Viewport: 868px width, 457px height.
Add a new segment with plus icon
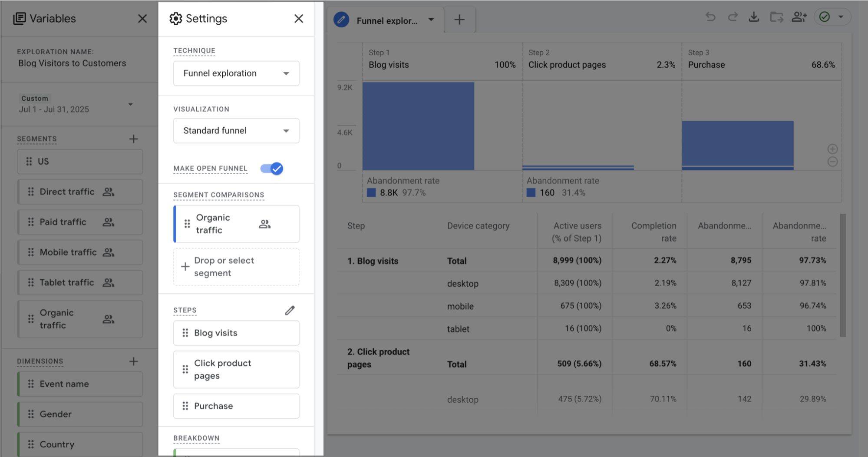coord(133,139)
